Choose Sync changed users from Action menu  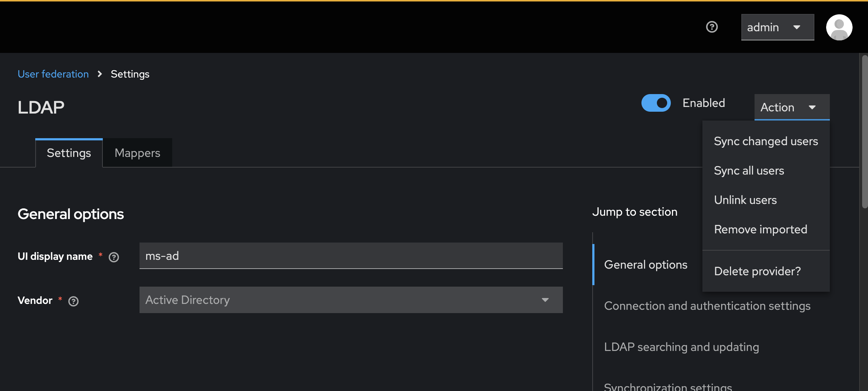766,141
